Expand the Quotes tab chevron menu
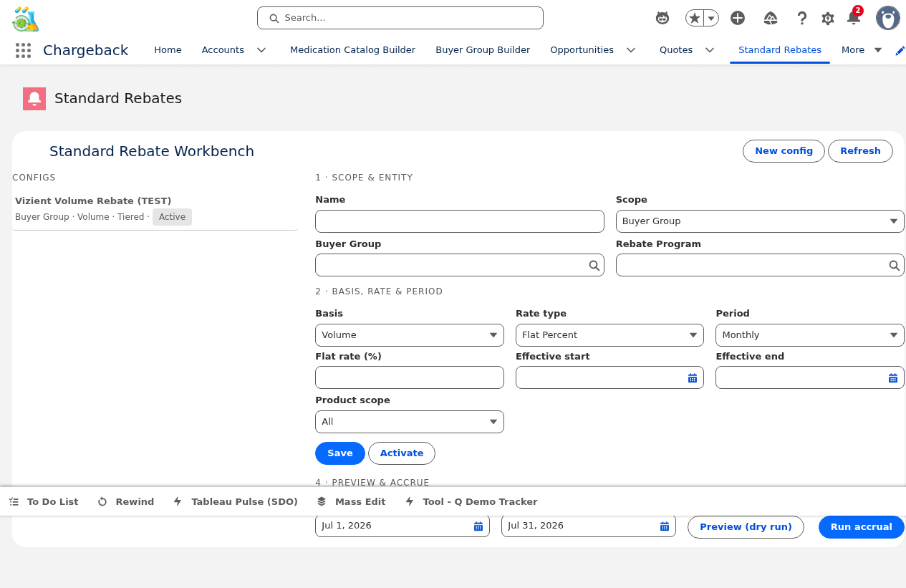Image resolution: width=906 pixels, height=588 pixels. [x=710, y=50]
